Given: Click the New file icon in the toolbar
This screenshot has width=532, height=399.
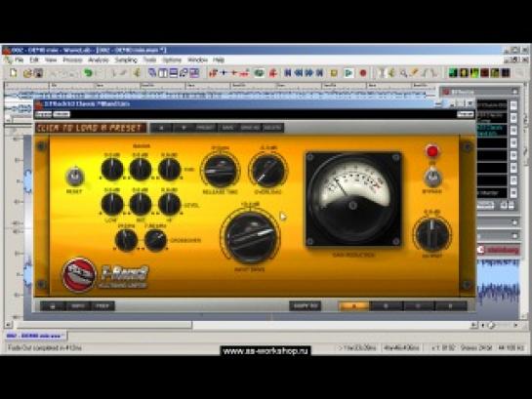Looking at the screenshot, I should pyautogui.click(x=14, y=72).
